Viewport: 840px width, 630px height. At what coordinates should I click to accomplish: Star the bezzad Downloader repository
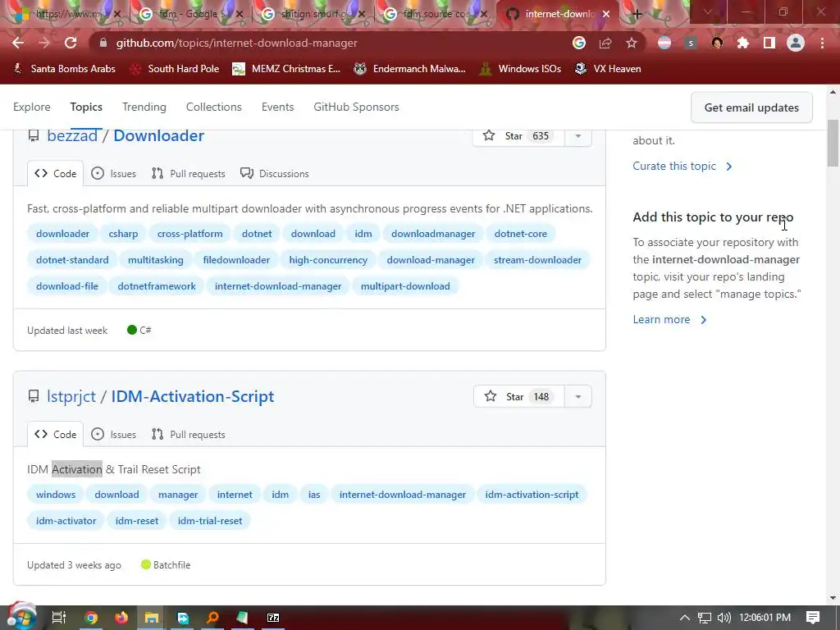tap(518, 135)
